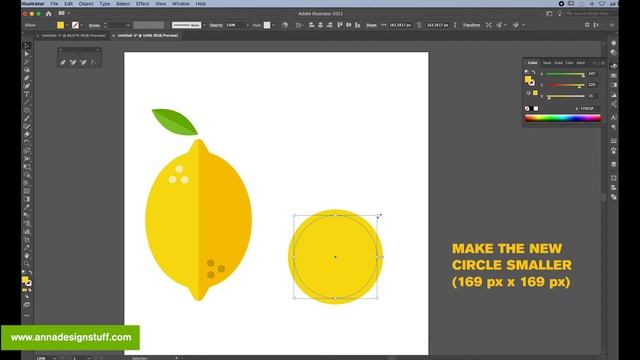Open the Object menu
Image resolution: width=640 pixels, height=360 pixels.
coord(86,4)
